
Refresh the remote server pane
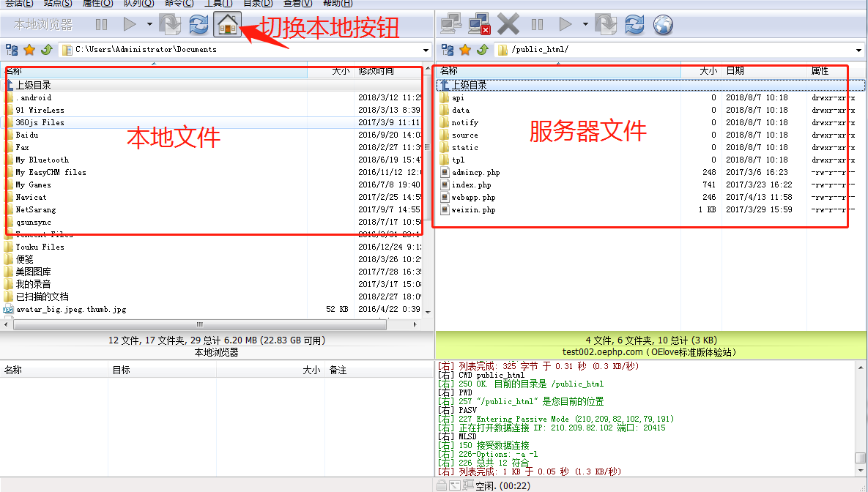[x=634, y=24]
